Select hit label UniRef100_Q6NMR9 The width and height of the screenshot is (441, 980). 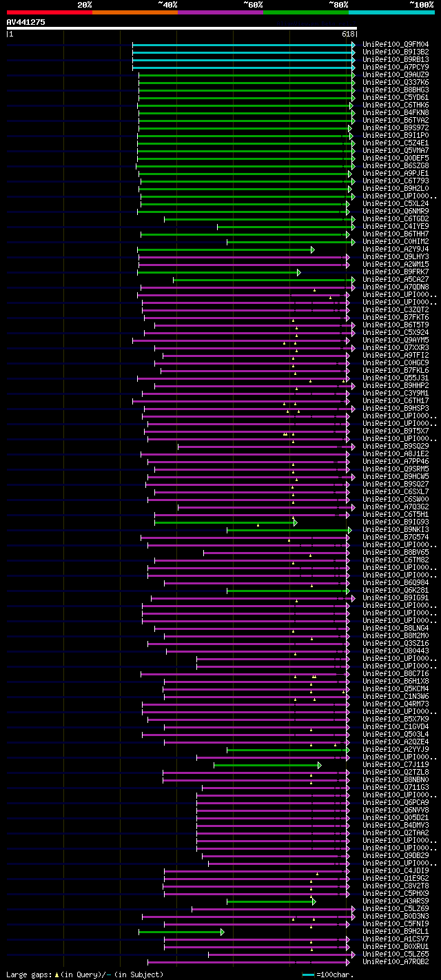click(396, 211)
